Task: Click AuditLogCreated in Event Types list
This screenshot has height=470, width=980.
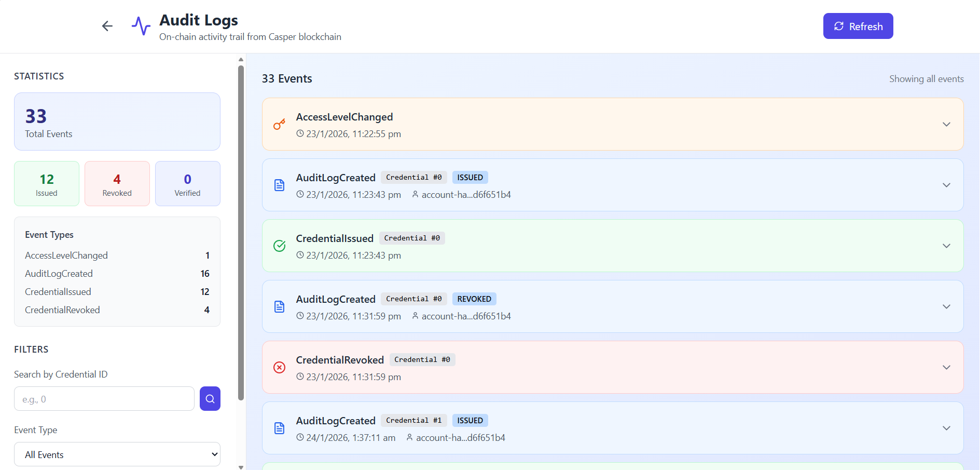Action: click(x=59, y=274)
